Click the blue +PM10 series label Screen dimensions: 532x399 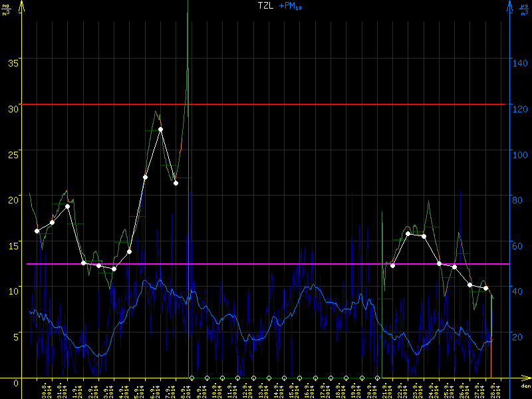pyautogui.click(x=288, y=6)
